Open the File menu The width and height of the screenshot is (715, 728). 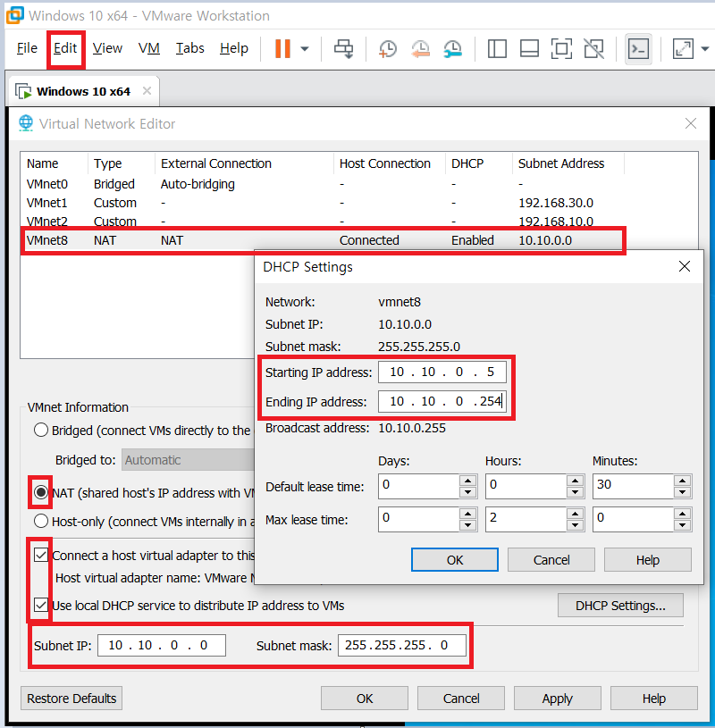click(x=27, y=48)
